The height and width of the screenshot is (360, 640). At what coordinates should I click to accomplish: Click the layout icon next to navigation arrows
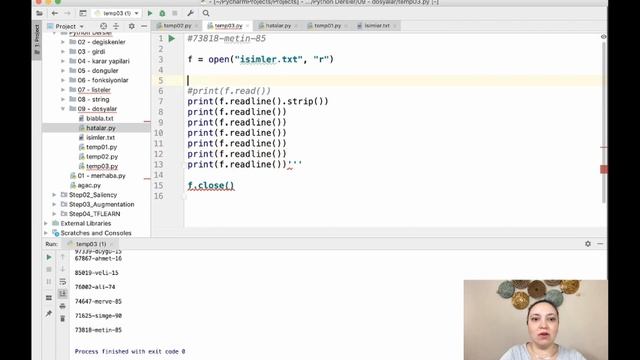(83, 13)
